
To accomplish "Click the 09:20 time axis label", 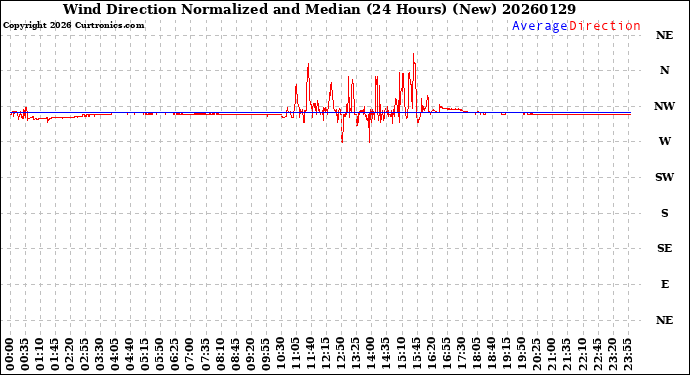I will click(x=251, y=355).
